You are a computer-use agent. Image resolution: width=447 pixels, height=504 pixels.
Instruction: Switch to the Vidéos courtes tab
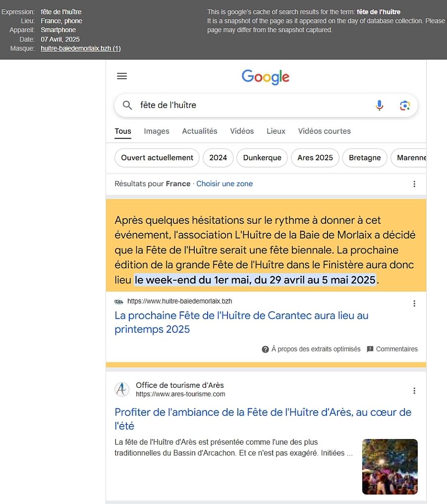coord(324,131)
